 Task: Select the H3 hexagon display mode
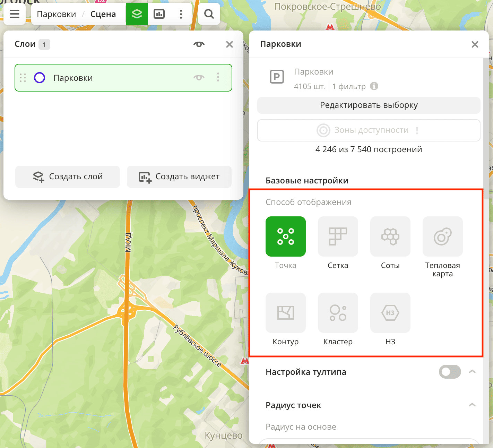pyautogui.click(x=390, y=313)
